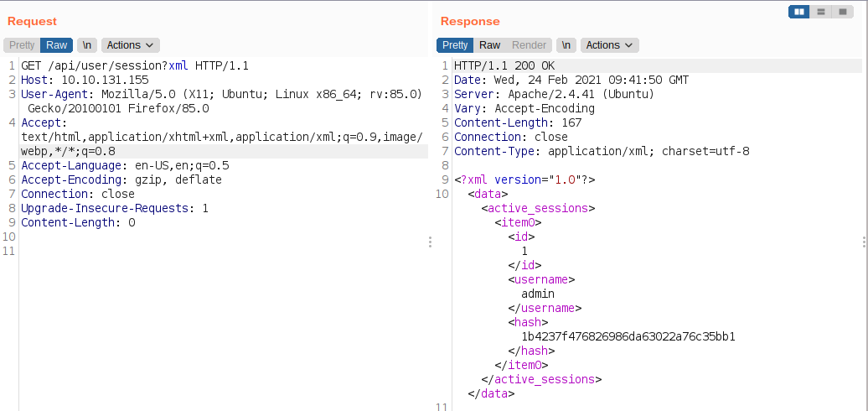Switch Request view to Raw
868x411 pixels.
(x=56, y=45)
